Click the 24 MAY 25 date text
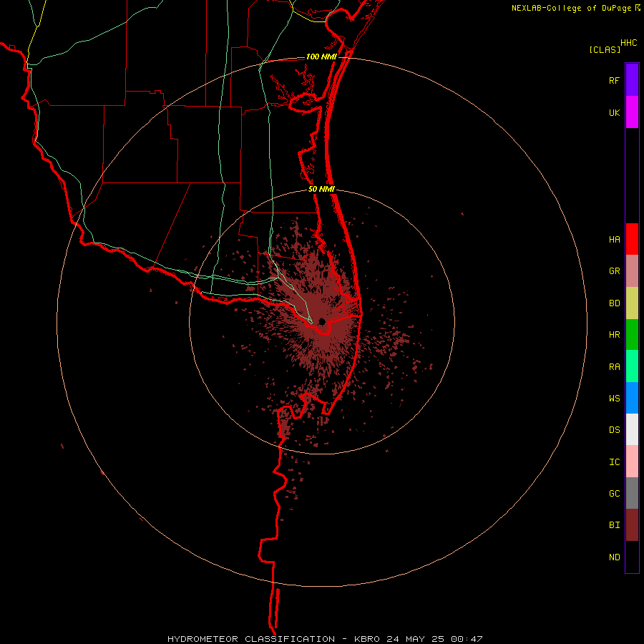 415,639
